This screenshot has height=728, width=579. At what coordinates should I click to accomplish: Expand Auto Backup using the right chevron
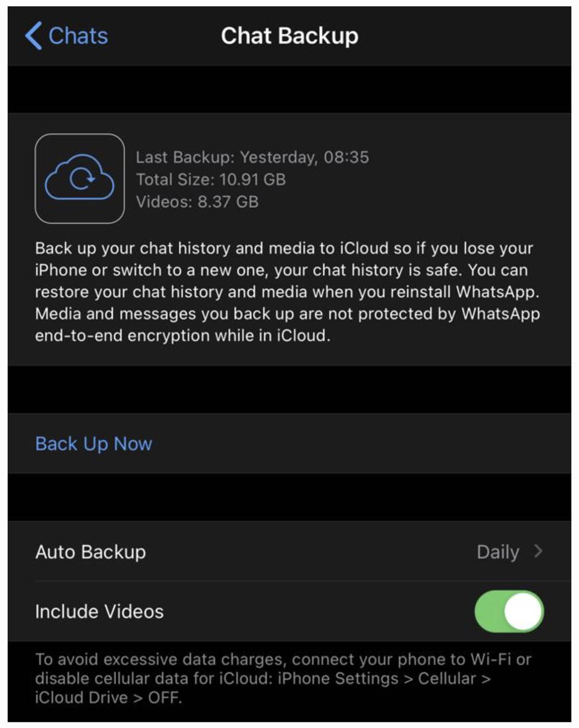click(539, 552)
